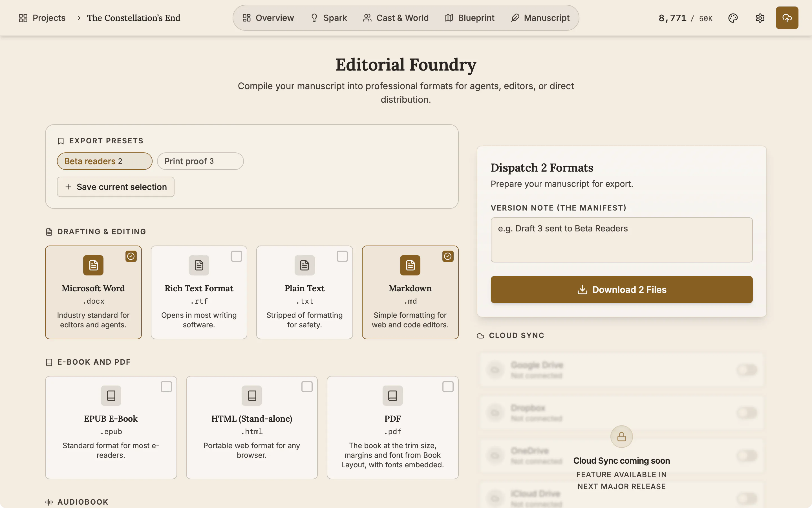Viewport: 812px width, 508px height.
Task: Click the Audiobook waveform icon
Action: (49, 502)
